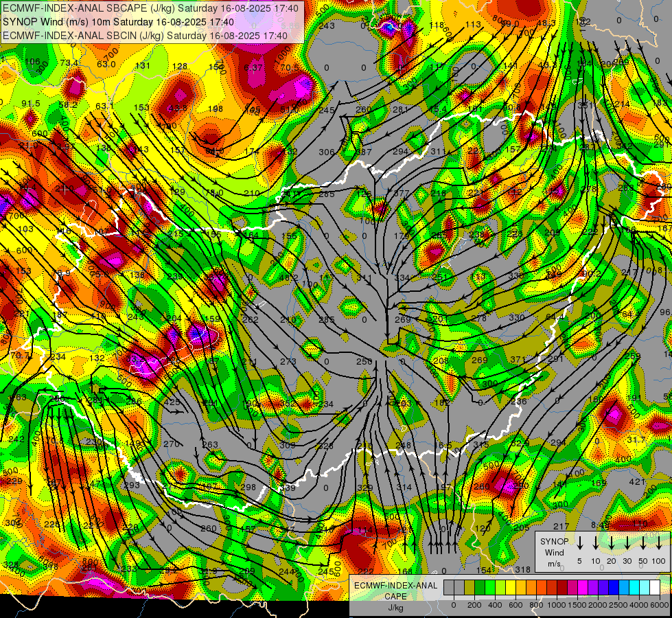This screenshot has height=618, width=672.
Task: Click the SBCAPE title line in header
Action: [x=150, y=8]
